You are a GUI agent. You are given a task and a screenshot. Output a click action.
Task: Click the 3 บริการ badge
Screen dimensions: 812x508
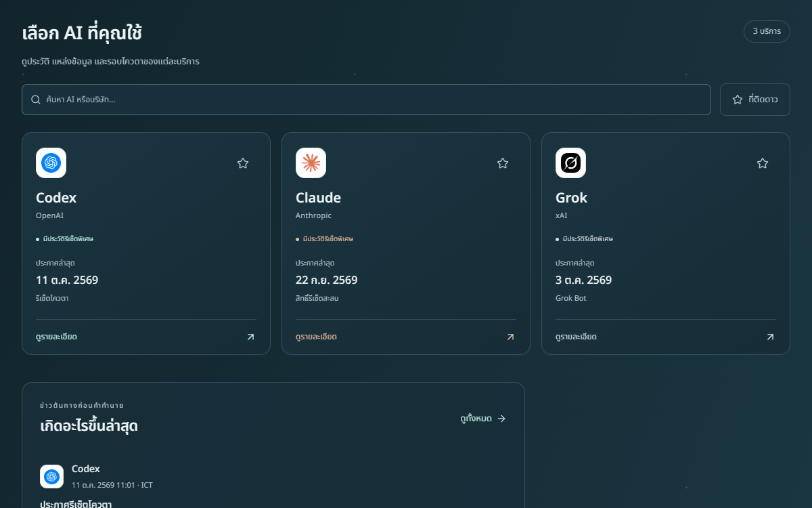coord(767,31)
